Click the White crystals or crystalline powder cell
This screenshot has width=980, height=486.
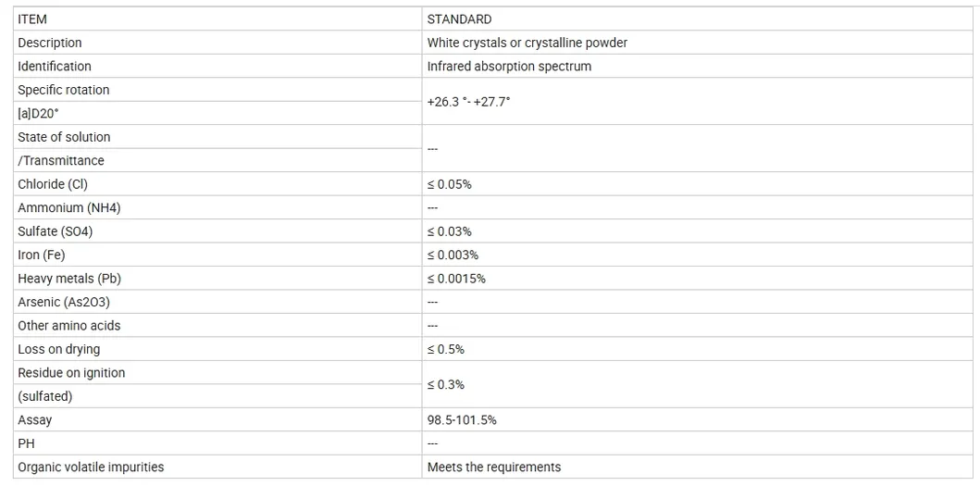pos(698,43)
